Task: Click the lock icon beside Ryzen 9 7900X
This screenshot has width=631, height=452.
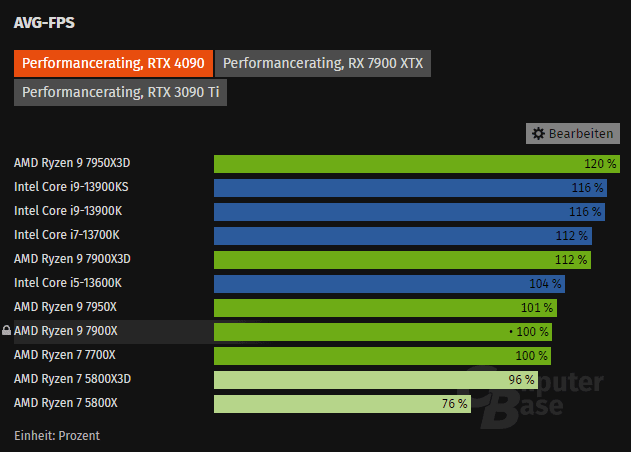Action: pyautogui.click(x=7, y=331)
